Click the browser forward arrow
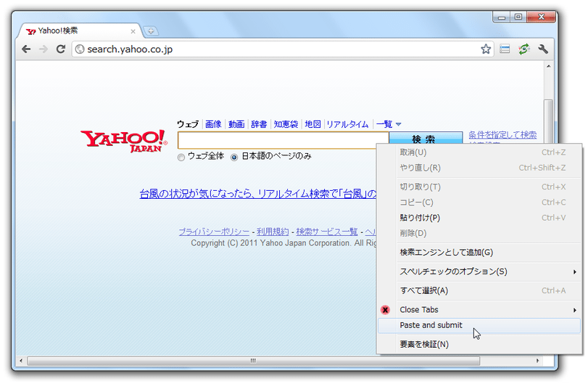Screen dimensions: 588x384 (x=44, y=49)
